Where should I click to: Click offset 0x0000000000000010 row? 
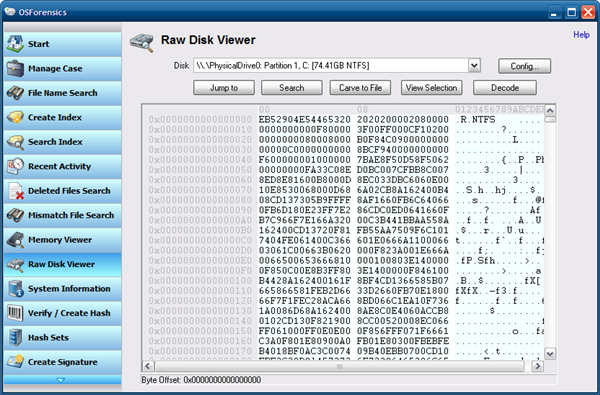tap(200, 130)
